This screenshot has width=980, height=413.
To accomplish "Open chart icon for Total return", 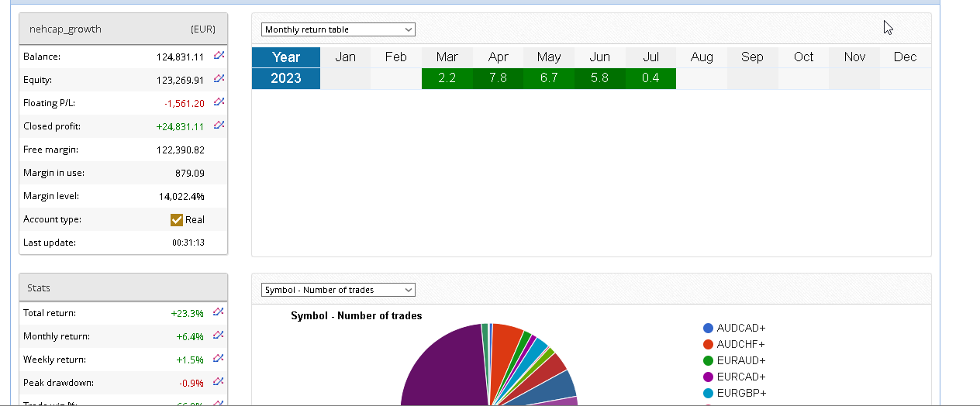I will [219, 312].
